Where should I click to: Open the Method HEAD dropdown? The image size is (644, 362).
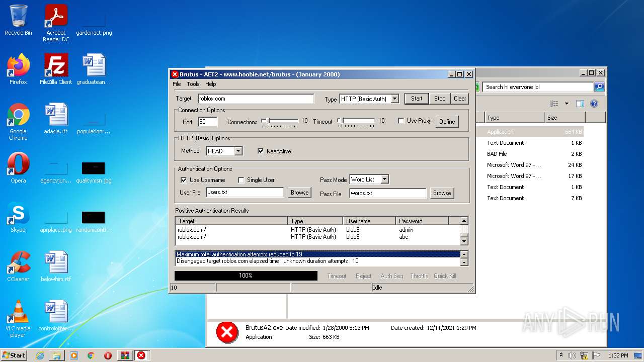(238, 151)
